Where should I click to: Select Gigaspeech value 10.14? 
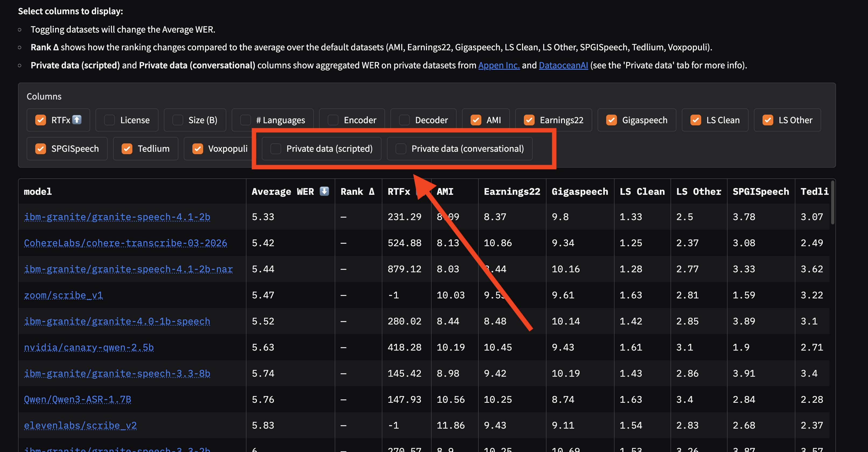(566, 321)
